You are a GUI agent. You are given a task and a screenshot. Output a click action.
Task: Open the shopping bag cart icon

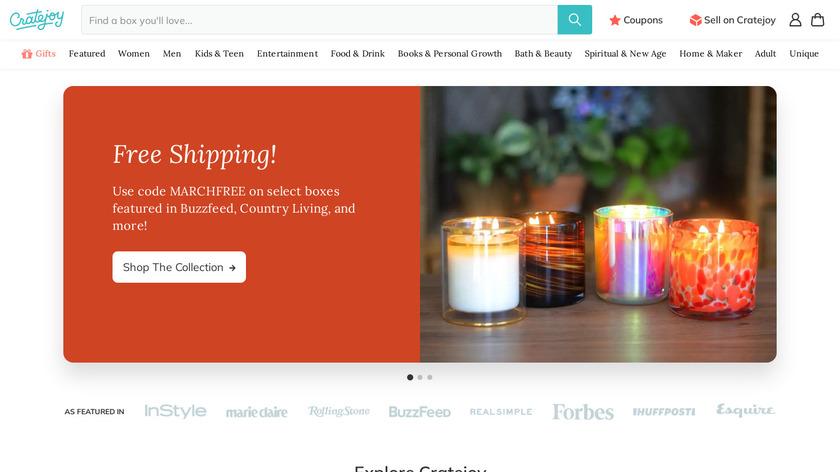[818, 20]
